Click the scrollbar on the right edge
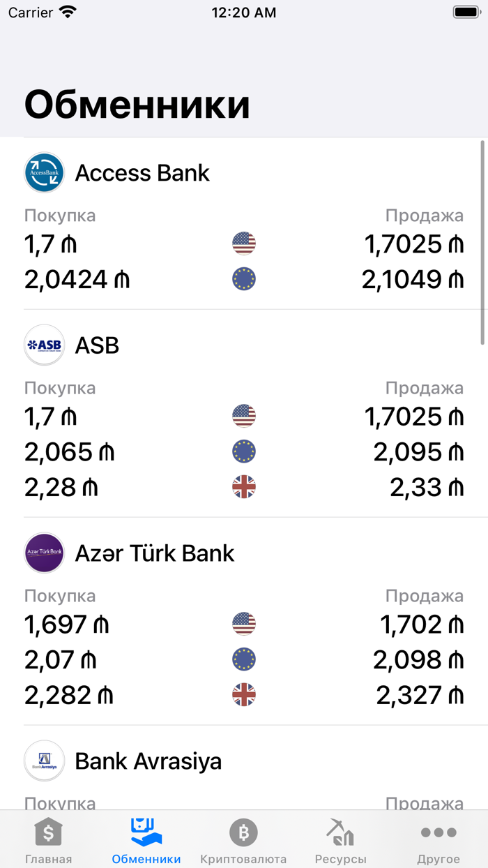The image size is (488, 868). 483,244
